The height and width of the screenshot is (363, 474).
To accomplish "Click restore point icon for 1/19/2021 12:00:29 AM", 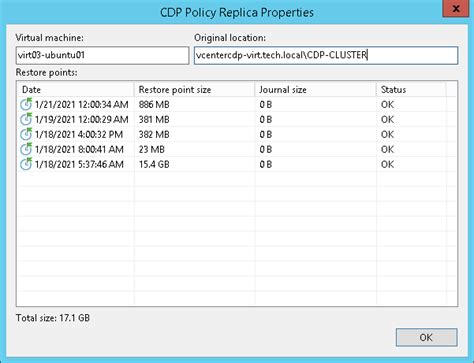I will [x=26, y=119].
